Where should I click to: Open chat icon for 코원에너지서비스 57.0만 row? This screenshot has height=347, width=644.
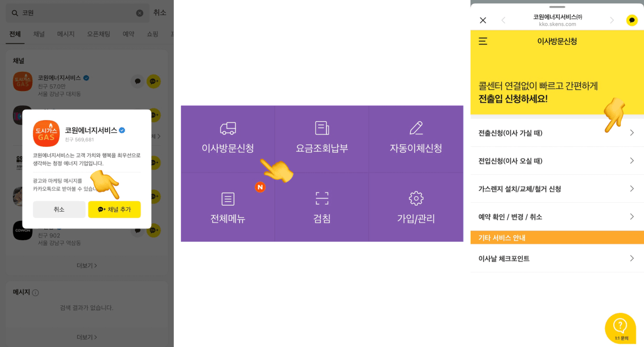click(x=138, y=81)
